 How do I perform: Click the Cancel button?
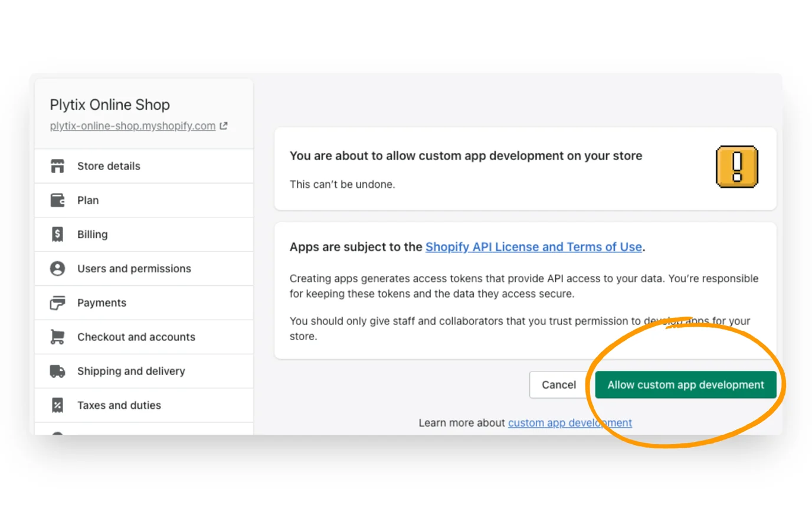click(558, 385)
